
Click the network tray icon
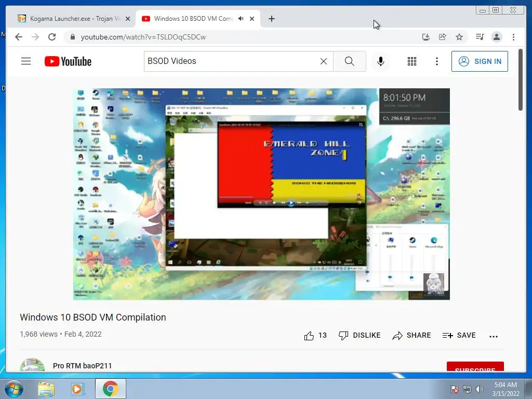(x=467, y=389)
